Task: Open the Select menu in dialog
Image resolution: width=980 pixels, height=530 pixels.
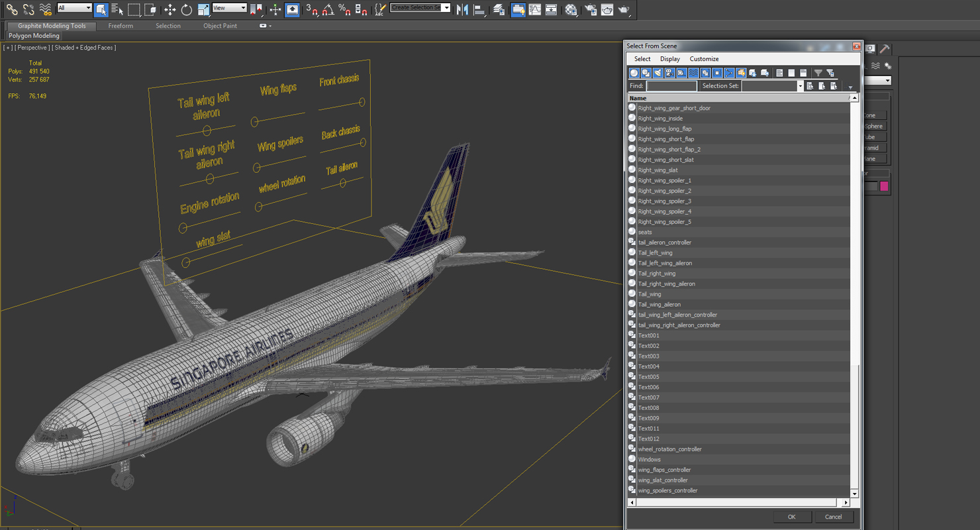Action: tap(642, 59)
